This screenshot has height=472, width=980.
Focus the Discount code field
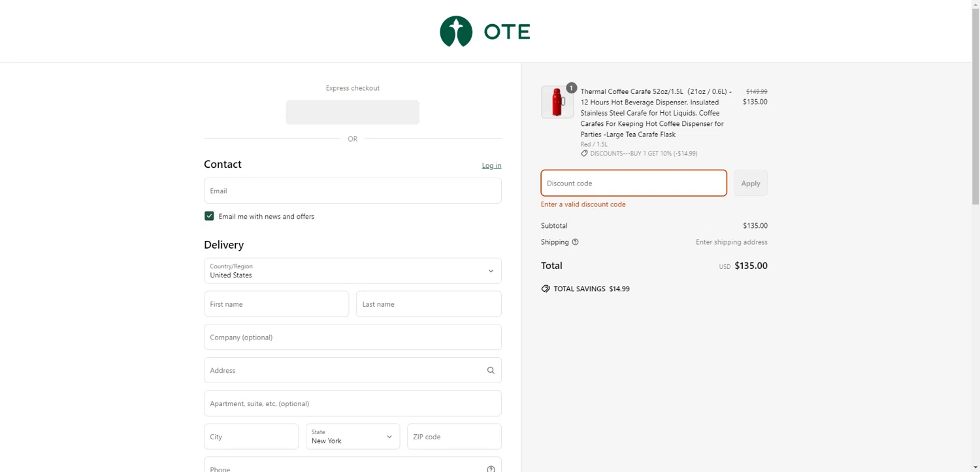point(634,183)
